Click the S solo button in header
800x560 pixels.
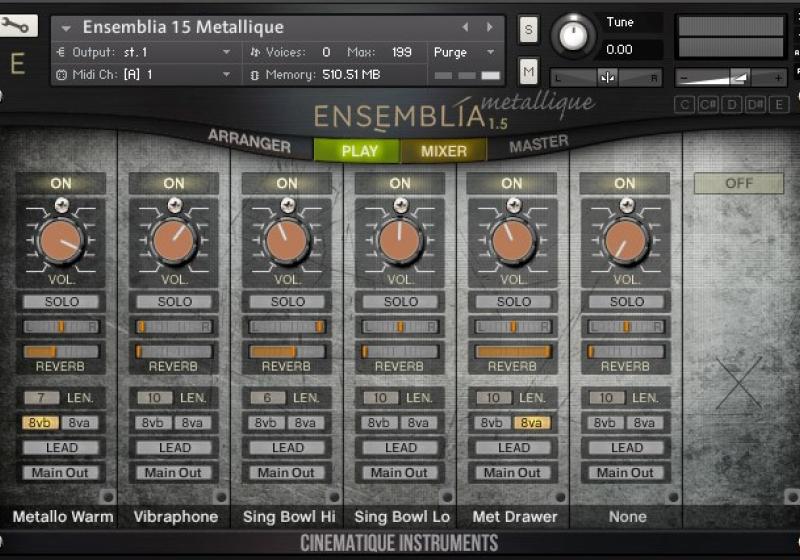(x=529, y=31)
